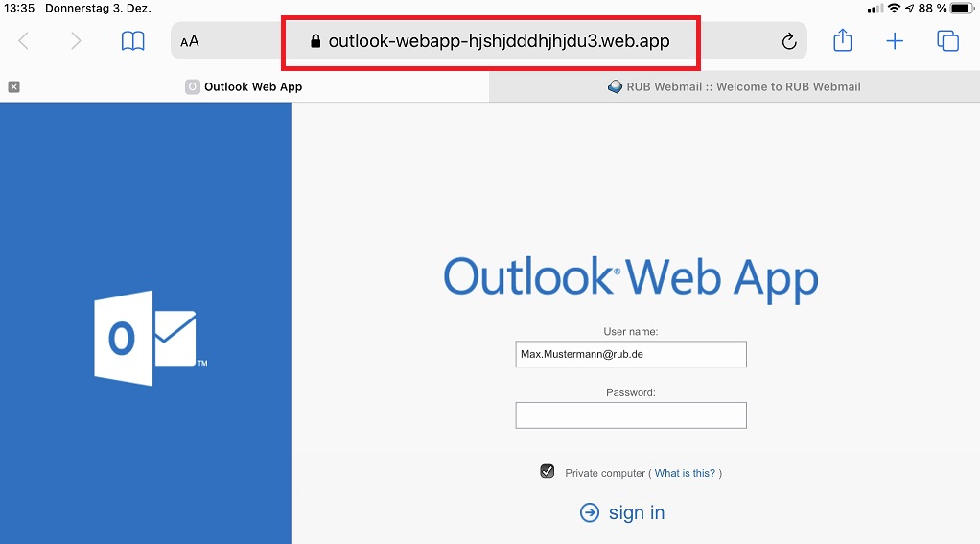Click the 'Private computer' label text
This screenshot has height=544, width=980.
coord(604,473)
